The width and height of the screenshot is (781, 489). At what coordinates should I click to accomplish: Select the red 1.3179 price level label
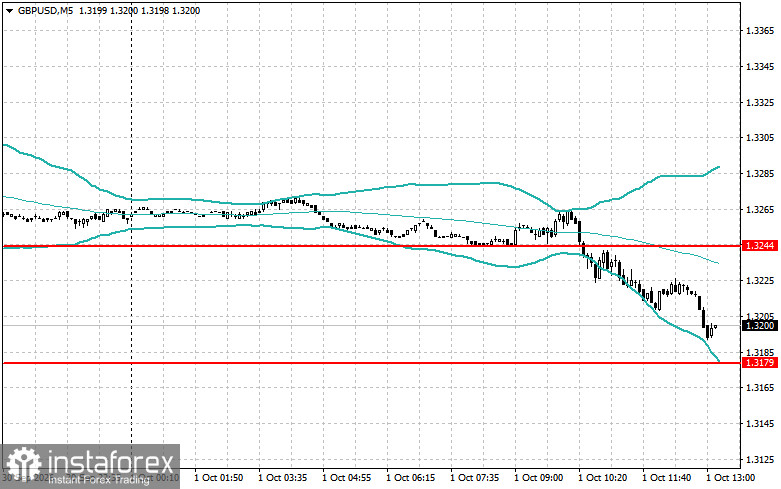(760, 363)
